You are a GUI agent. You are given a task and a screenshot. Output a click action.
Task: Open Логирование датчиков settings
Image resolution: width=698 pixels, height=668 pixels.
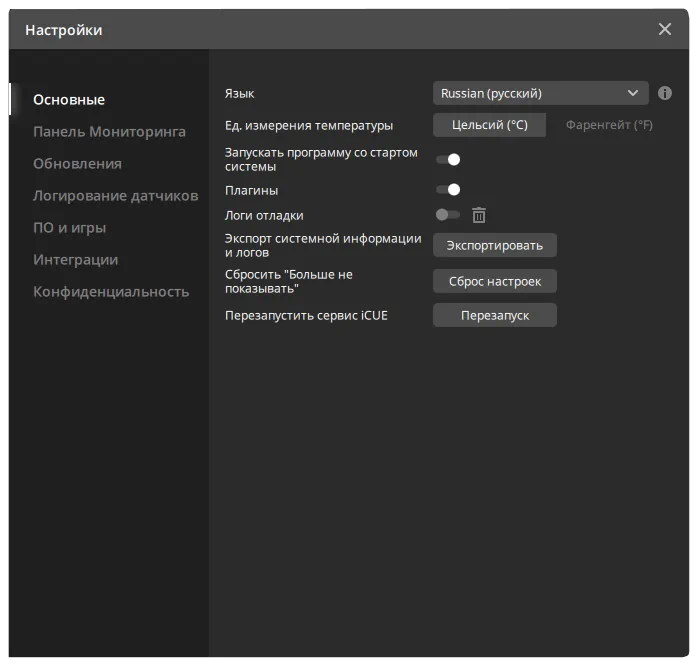(x=115, y=196)
